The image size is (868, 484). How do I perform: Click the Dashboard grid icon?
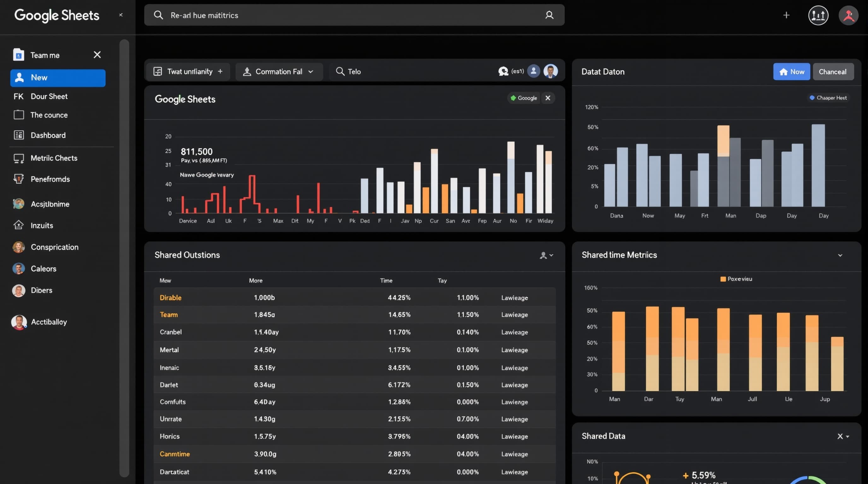pyautogui.click(x=19, y=135)
